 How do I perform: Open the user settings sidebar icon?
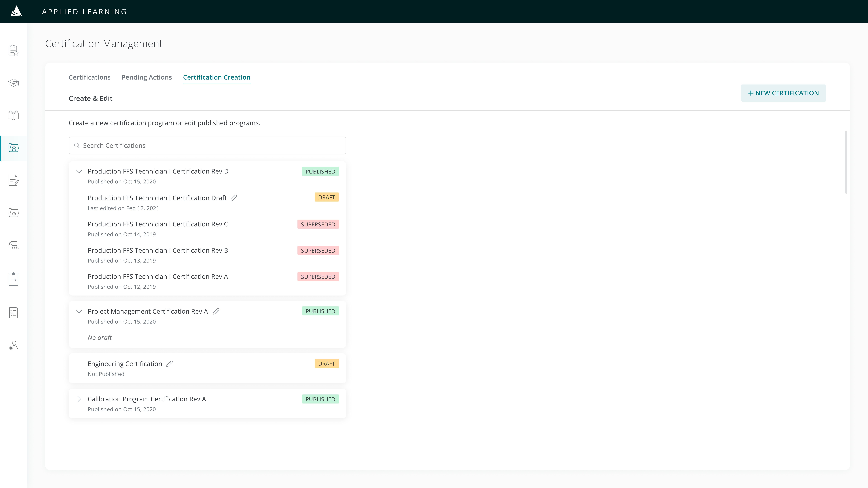(13, 345)
